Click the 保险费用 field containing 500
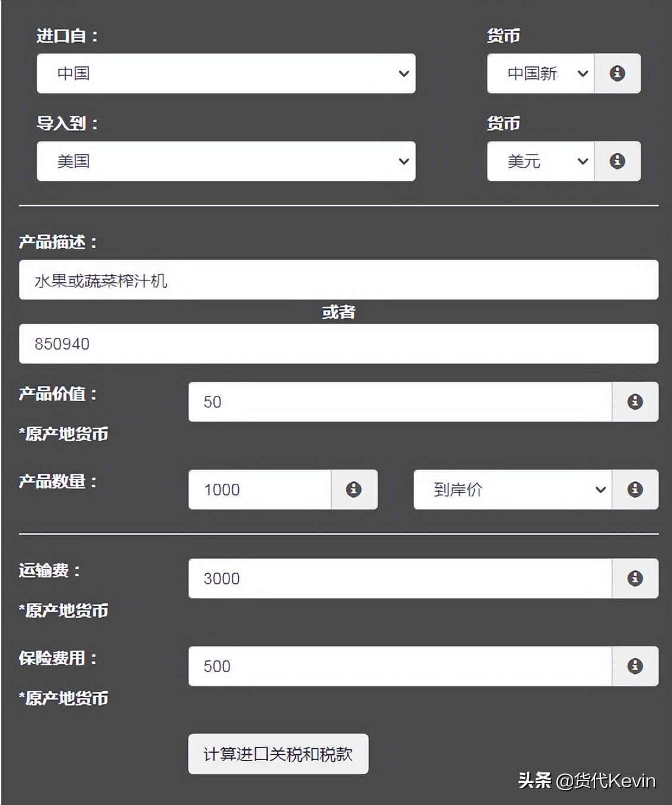 pos(400,666)
